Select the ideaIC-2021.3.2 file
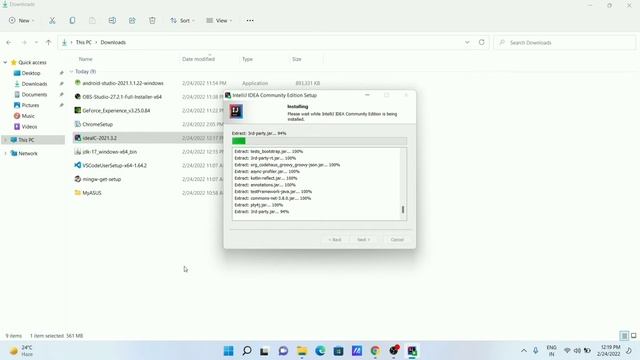 100,138
